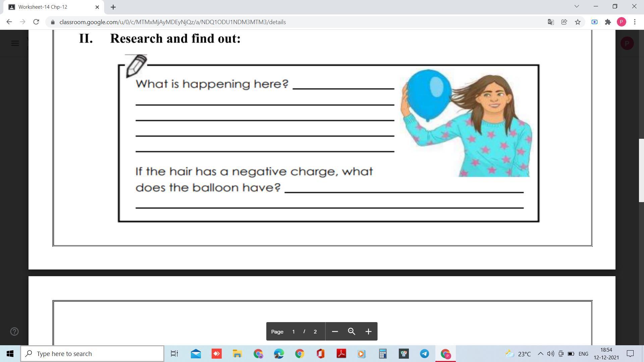644x362 pixels.
Task: Click the address bar URL
Action: pos(172,22)
